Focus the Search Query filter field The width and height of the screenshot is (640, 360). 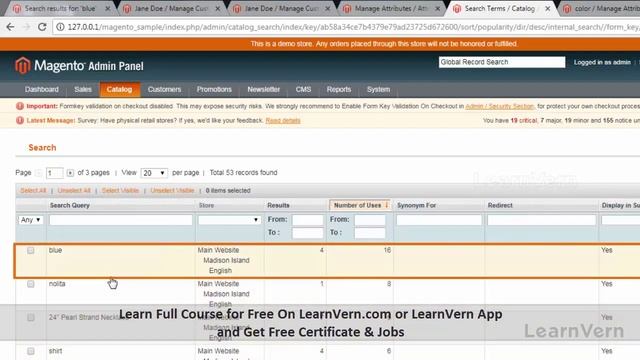pos(121,220)
